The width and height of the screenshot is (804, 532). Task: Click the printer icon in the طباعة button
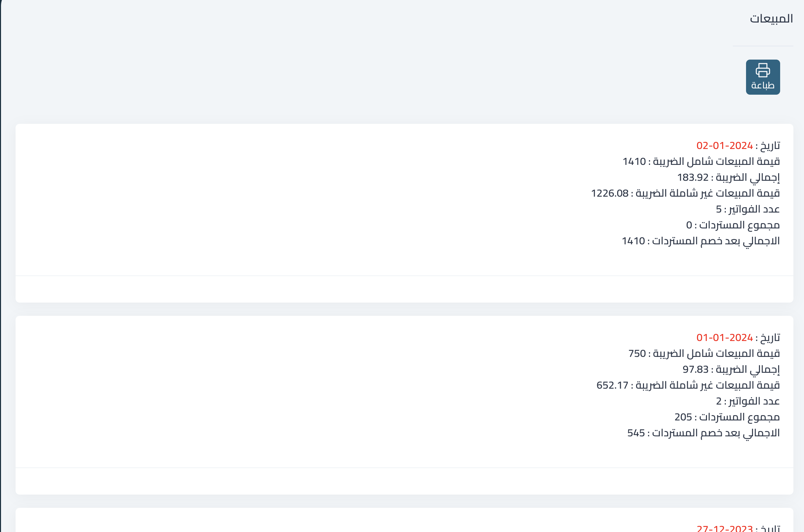(763, 70)
